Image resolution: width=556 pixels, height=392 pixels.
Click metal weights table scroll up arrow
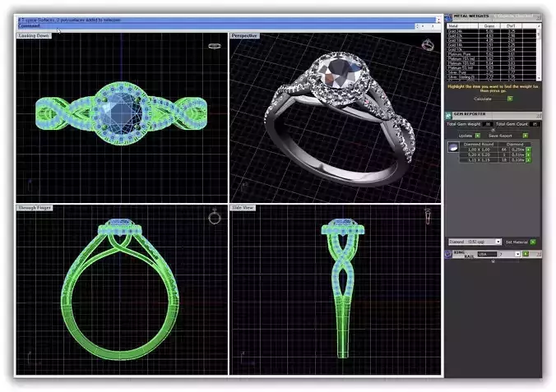pyautogui.click(x=539, y=26)
